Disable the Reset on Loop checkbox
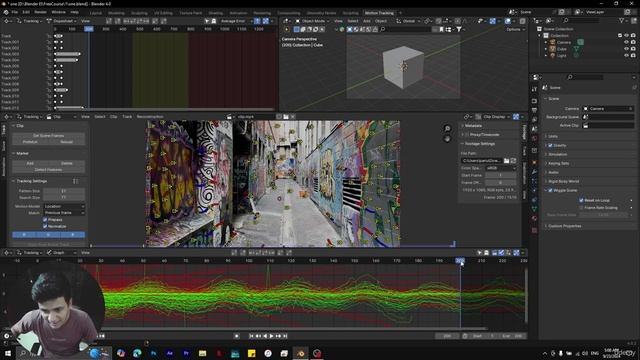Screen dimensions: 640x360 coord(581,200)
